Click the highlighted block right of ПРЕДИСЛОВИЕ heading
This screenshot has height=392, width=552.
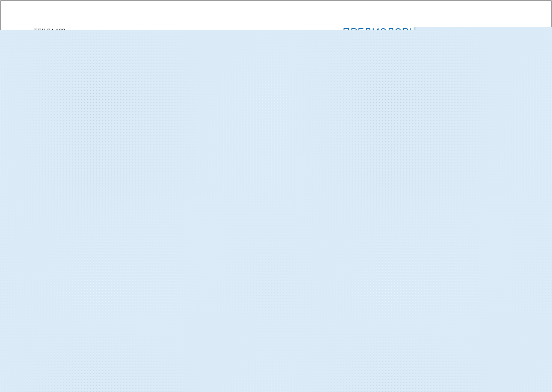pyautogui.click(x=482, y=29)
